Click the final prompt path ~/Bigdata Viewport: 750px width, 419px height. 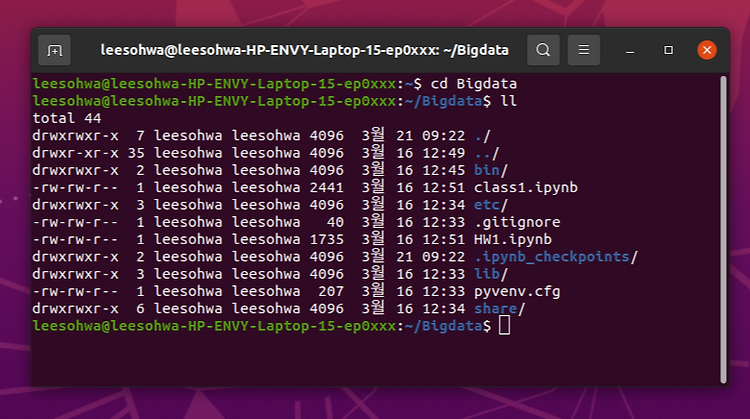(443, 326)
